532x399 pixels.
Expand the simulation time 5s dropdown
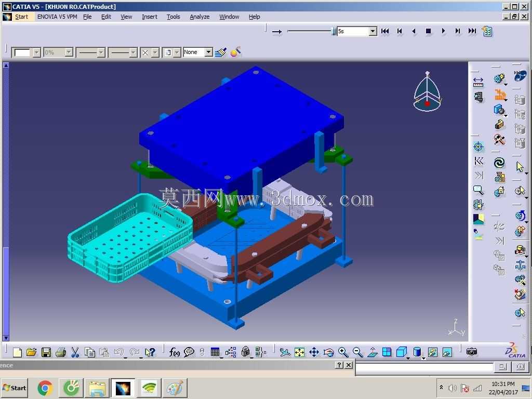point(373,31)
